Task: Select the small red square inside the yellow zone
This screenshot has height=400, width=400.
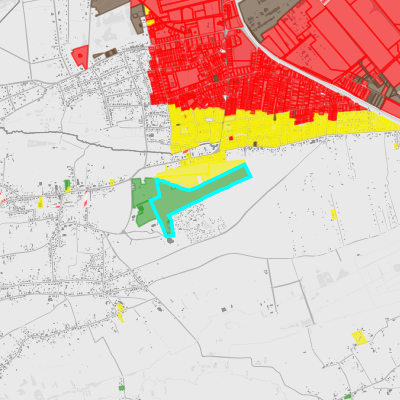Action: 231,138
